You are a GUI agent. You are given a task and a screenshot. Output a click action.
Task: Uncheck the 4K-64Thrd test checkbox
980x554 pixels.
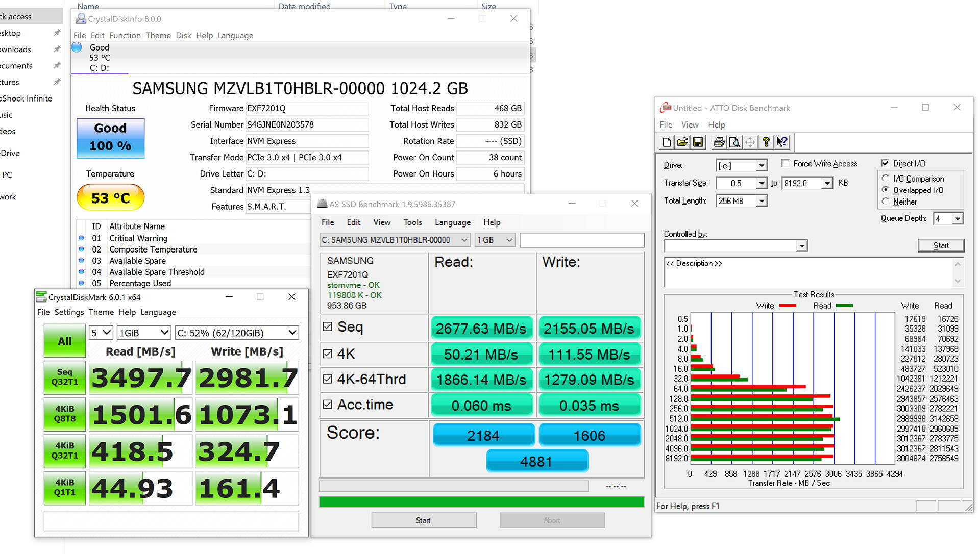click(x=328, y=379)
